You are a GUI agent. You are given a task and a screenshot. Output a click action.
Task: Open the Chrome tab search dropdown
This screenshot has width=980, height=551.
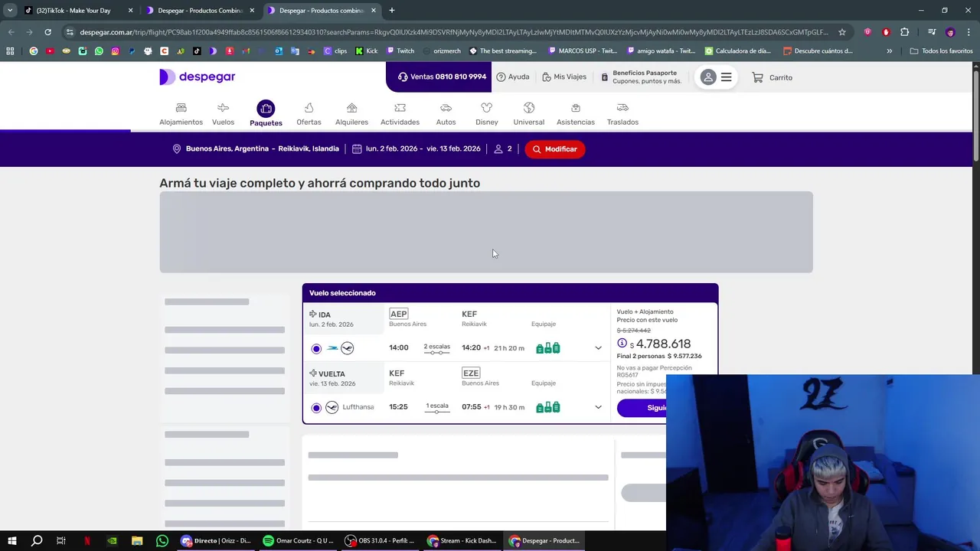pos(10,10)
